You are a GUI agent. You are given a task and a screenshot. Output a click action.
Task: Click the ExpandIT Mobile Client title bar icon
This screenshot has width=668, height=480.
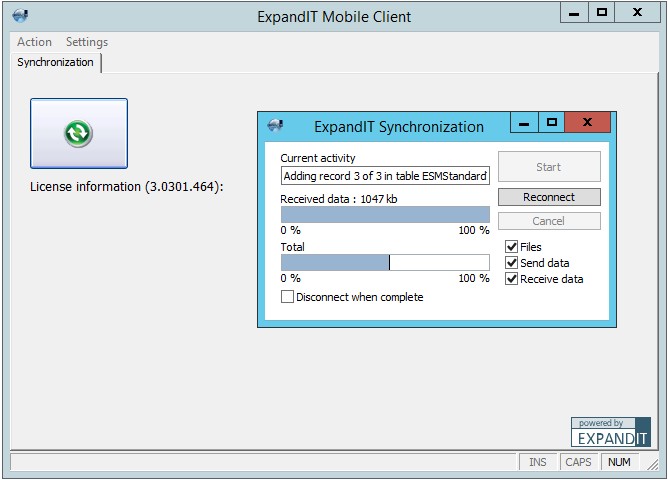pyautogui.click(x=20, y=16)
